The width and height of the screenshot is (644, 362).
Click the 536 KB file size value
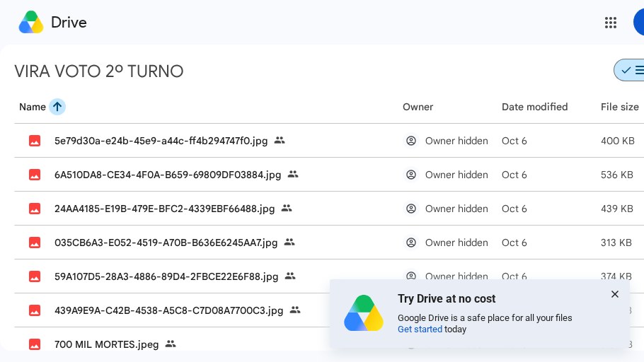pos(617,175)
